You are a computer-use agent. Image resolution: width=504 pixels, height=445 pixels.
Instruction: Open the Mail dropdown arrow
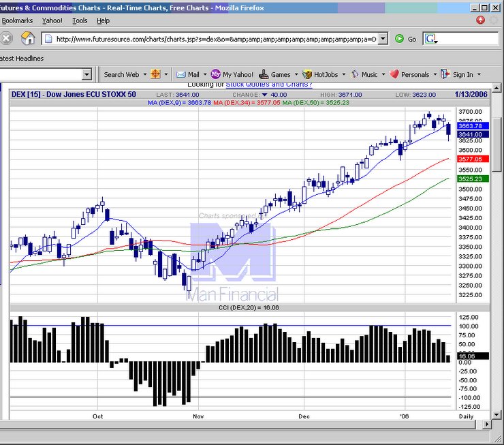(x=205, y=74)
